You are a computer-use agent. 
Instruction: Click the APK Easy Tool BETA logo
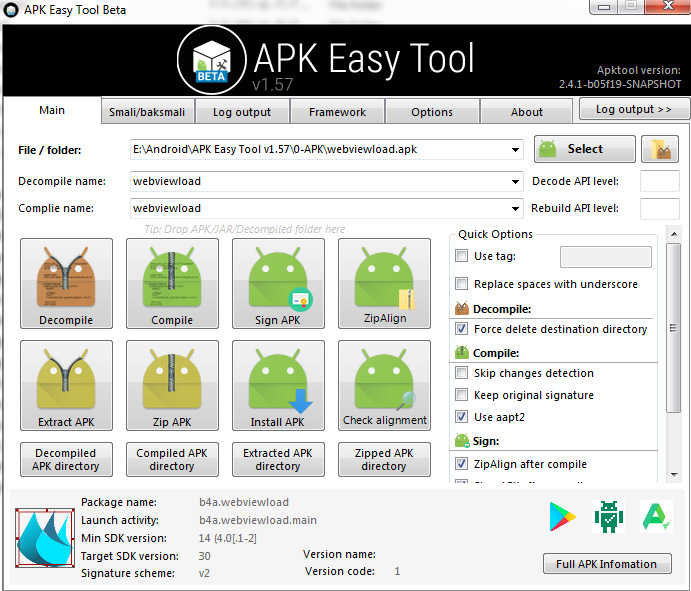coord(212,60)
